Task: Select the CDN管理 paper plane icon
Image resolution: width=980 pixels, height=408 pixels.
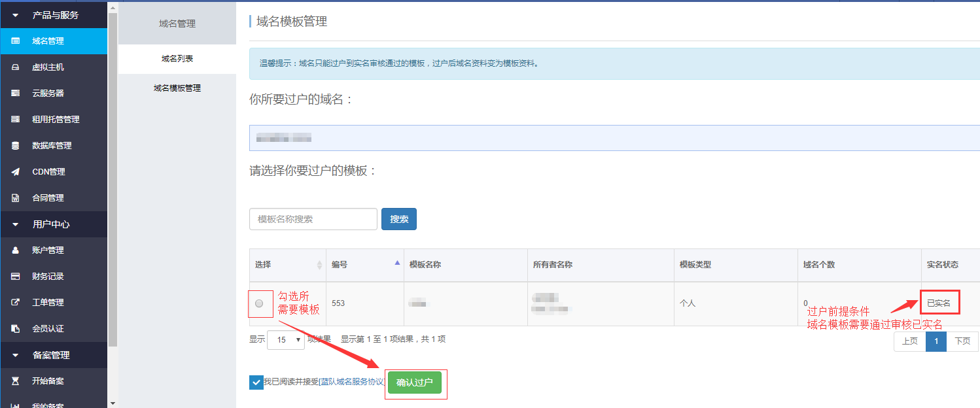Action: [x=15, y=172]
